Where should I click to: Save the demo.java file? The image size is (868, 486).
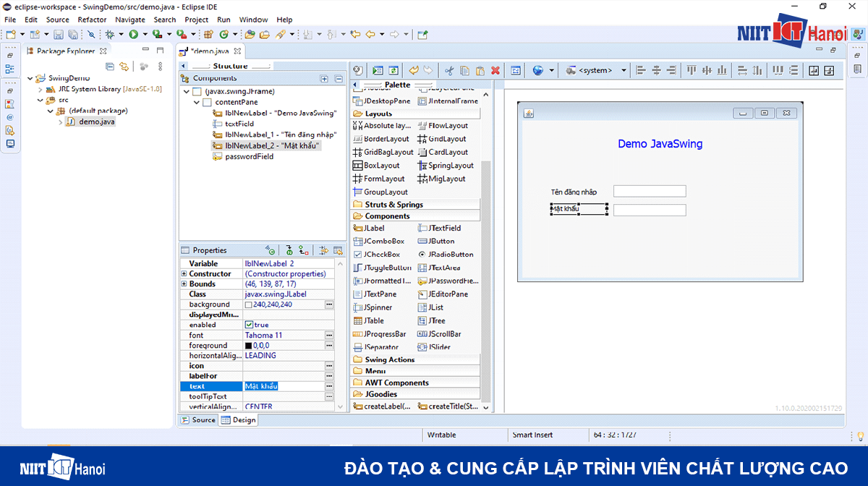(x=58, y=33)
